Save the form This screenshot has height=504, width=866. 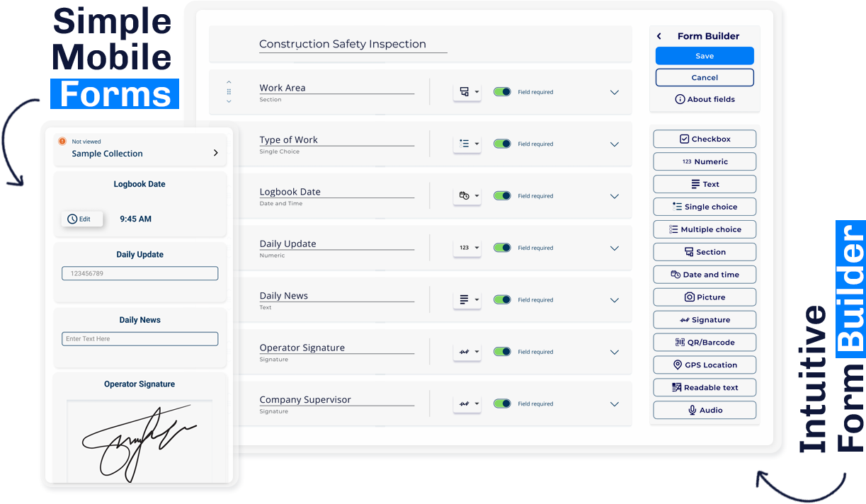[x=704, y=55]
